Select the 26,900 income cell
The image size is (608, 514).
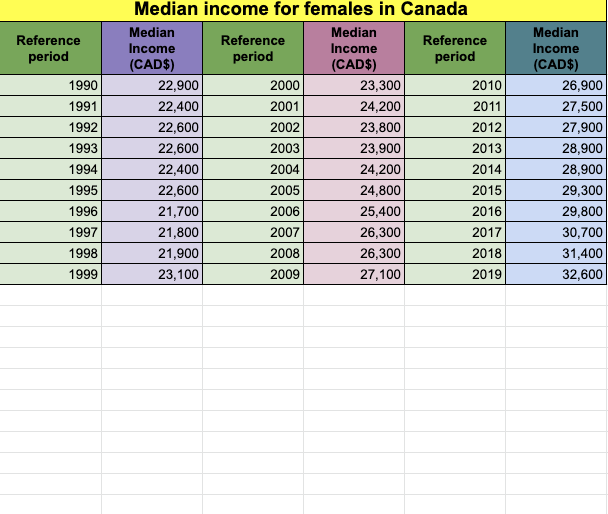pyautogui.click(x=556, y=85)
